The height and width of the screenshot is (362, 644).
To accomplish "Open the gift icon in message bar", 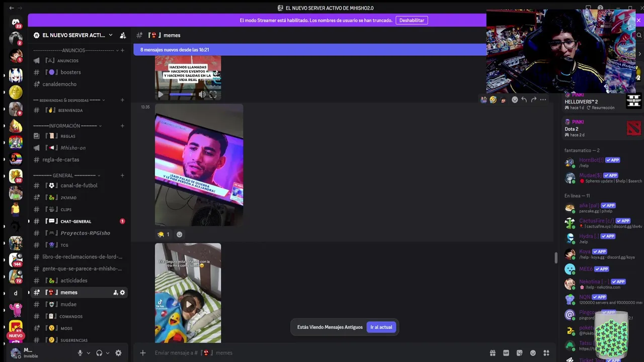I will (493, 353).
